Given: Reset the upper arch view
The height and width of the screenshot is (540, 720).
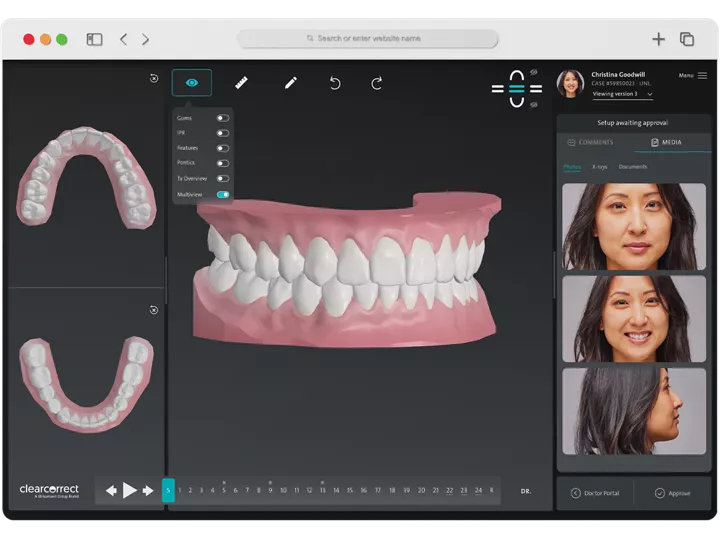Looking at the screenshot, I should pos(154,78).
